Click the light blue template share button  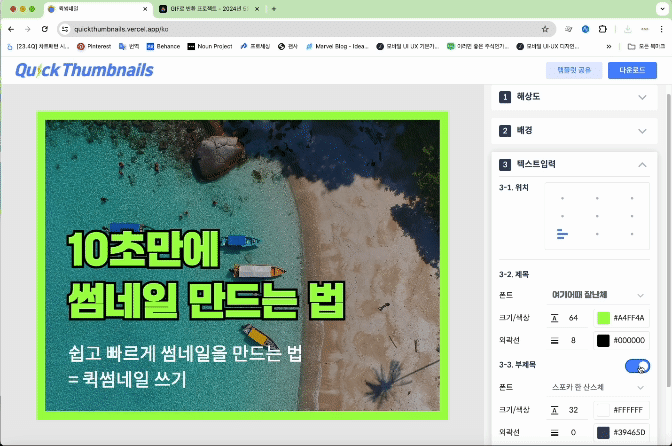(x=574, y=70)
